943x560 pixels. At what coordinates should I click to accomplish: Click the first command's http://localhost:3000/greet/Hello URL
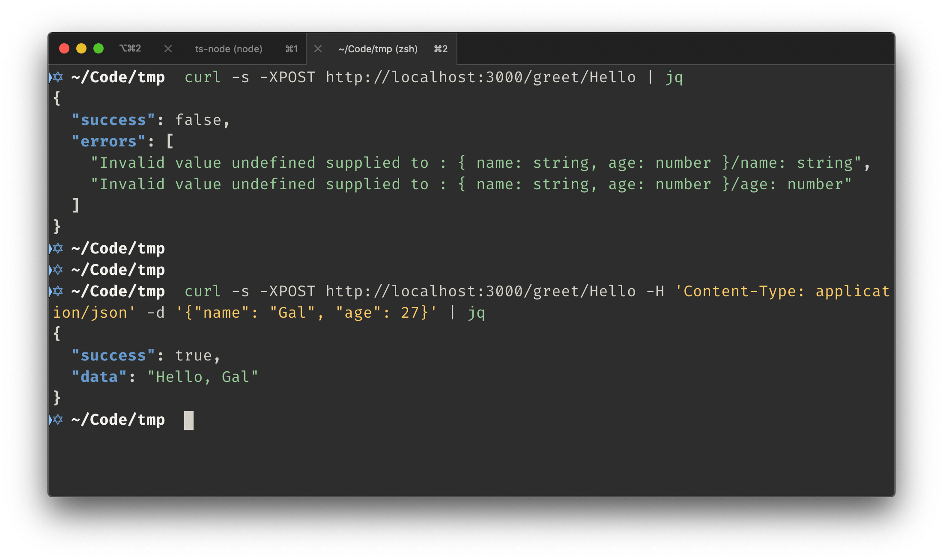click(x=481, y=77)
